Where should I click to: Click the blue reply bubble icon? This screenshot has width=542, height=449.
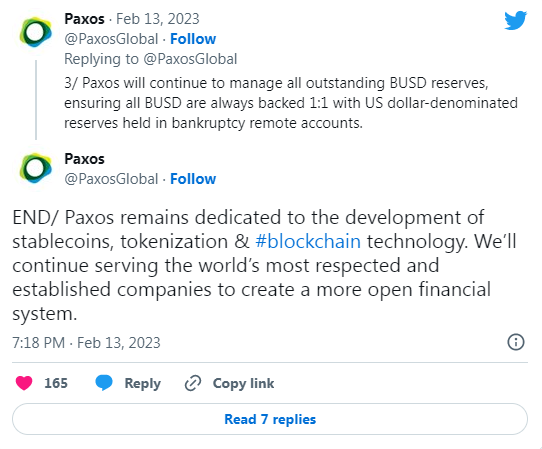(x=104, y=383)
